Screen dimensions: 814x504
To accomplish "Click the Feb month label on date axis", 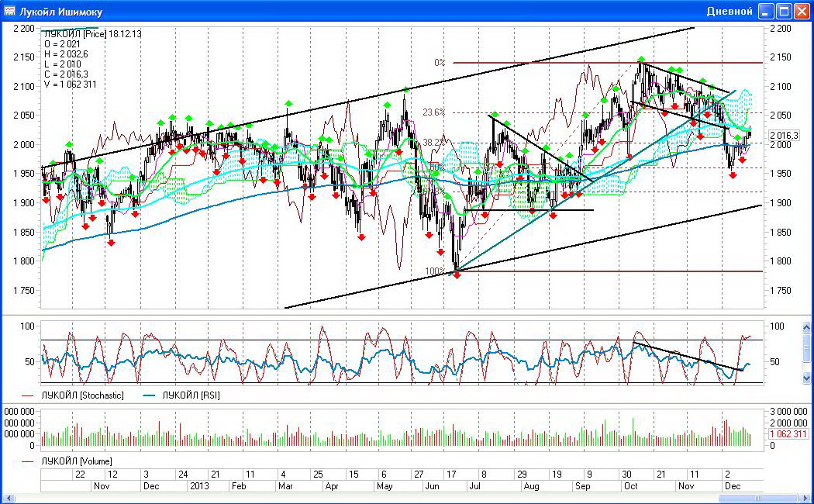I will [239, 486].
